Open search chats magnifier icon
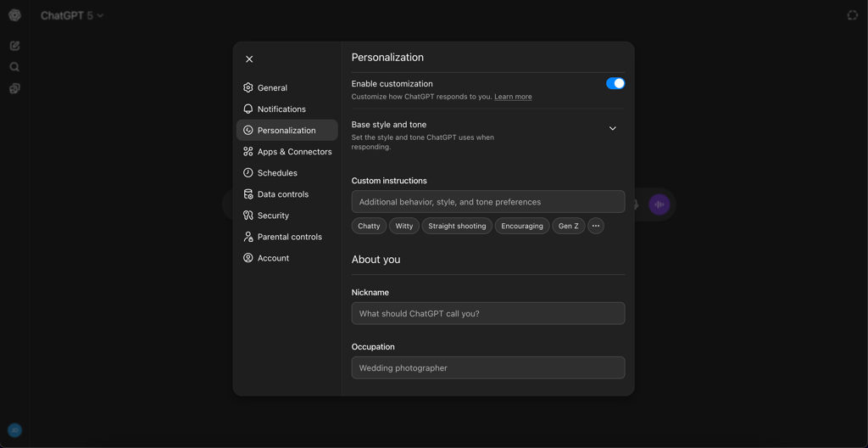Viewport: 868px width, 448px height. click(x=15, y=67)
